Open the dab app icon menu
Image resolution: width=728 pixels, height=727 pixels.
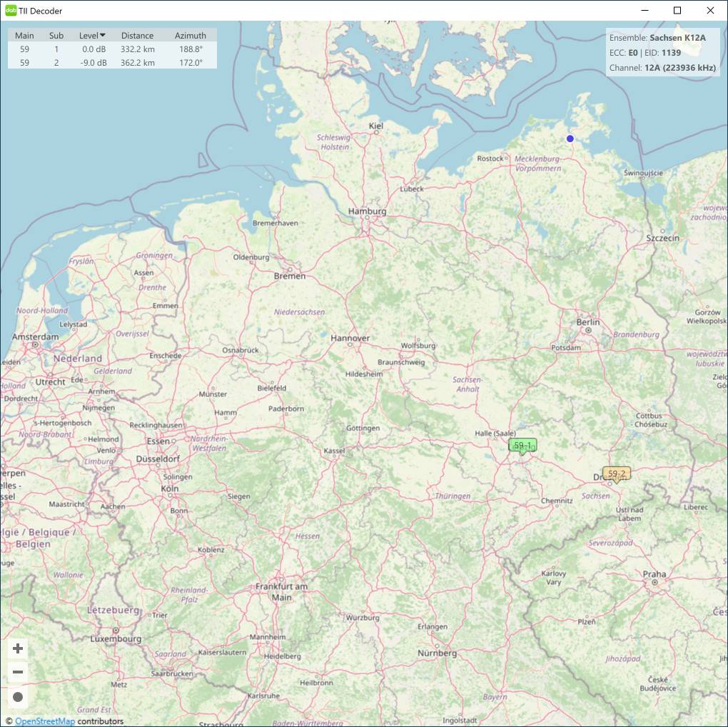pos(11,11)
